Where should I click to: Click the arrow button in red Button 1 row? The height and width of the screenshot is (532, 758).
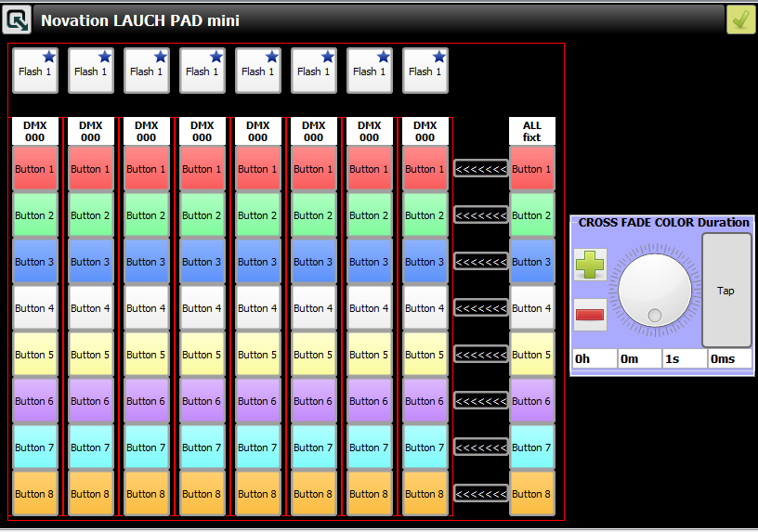coord(480,169)
